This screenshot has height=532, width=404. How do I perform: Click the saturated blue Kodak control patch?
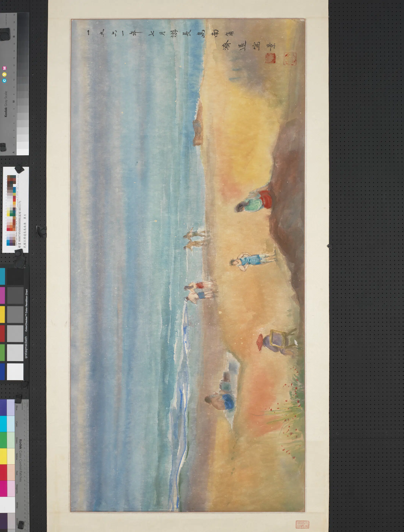pos(3,408)
